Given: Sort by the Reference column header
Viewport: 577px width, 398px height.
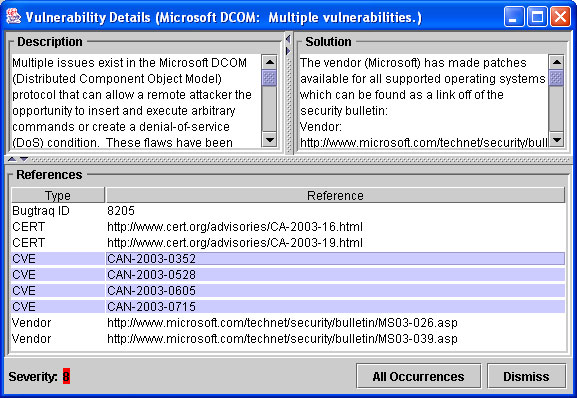Looking at the screenshot, I should coord(335,195).
